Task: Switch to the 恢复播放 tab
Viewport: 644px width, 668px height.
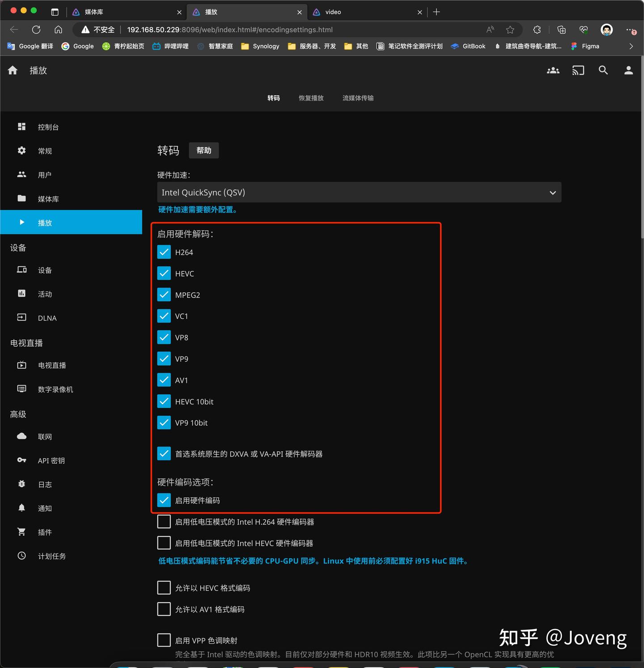Action: (x=311, y=98)
